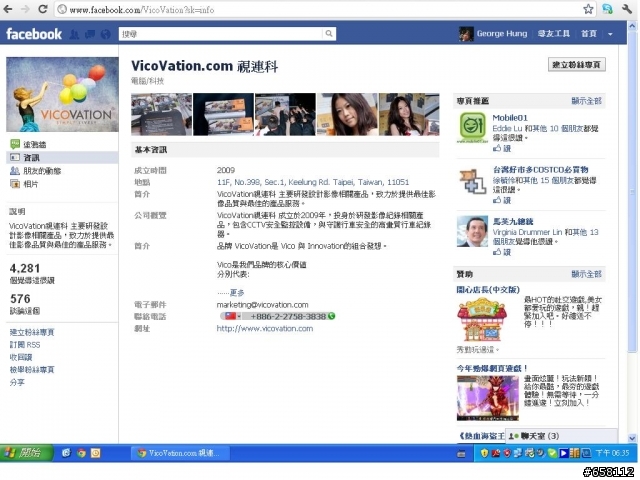Viewport: 640px width, 480px height.
Task: Click 建立粉絲專頁 sidebar link
Action: pyautogui.click(x=32, y=332)
